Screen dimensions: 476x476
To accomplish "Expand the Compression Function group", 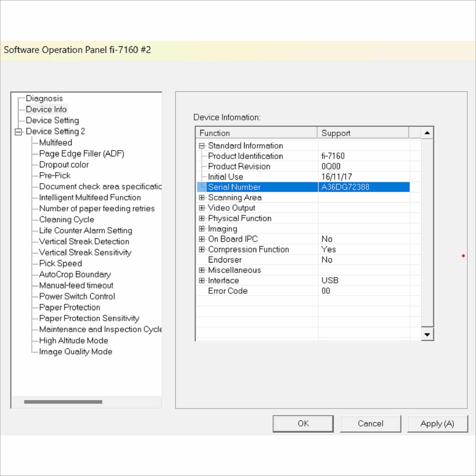I will tap(202, 249).
